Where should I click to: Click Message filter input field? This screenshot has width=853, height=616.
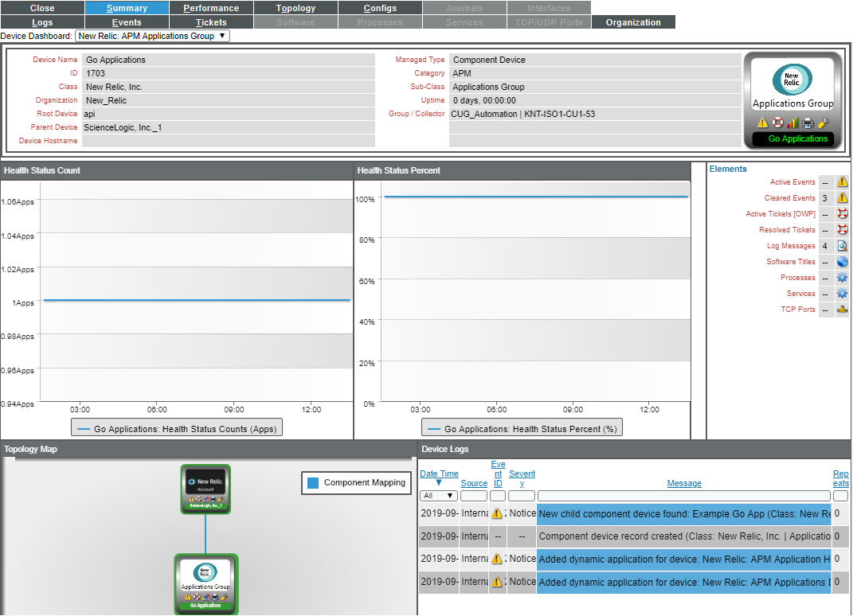coord(684,496)
